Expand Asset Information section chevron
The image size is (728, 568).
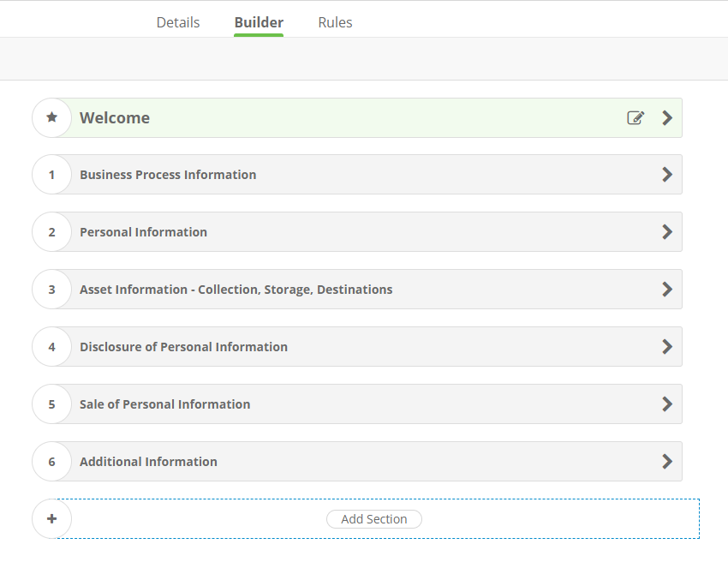coord(667,290)
